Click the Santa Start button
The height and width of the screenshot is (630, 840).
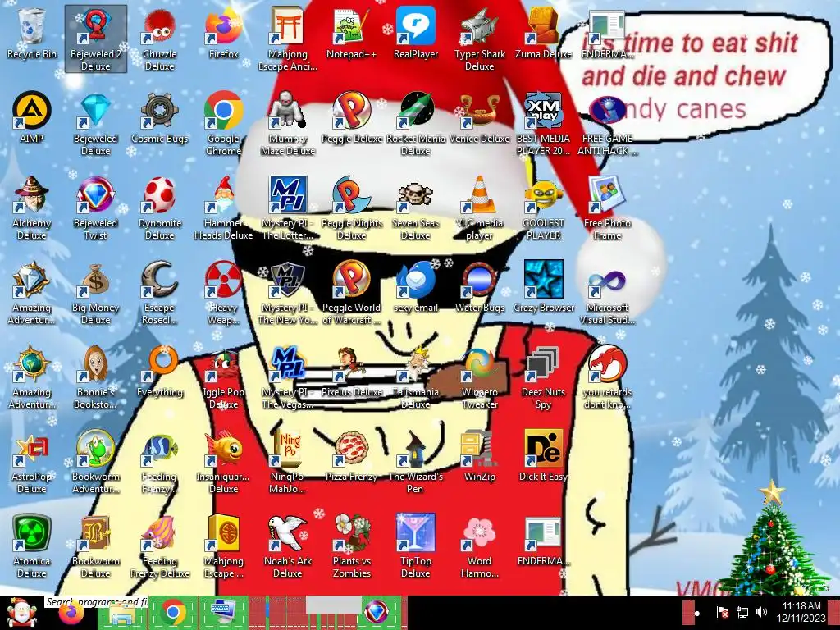point(21,613)
